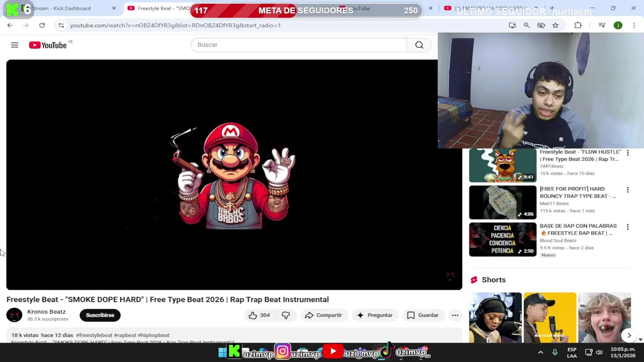Click the #hiphopbeat hashtag
This screenshot has height=362, width=644.
153,335
